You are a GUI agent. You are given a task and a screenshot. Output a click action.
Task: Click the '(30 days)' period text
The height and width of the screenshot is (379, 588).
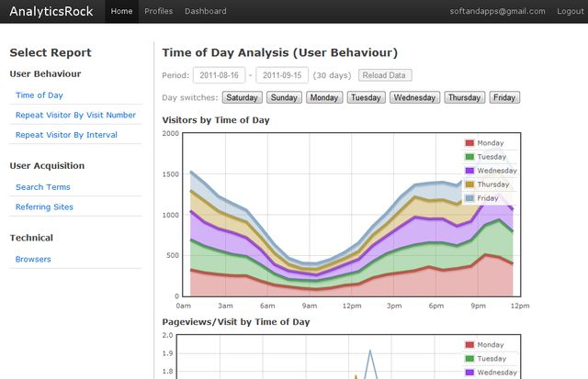tap(332, 75)
